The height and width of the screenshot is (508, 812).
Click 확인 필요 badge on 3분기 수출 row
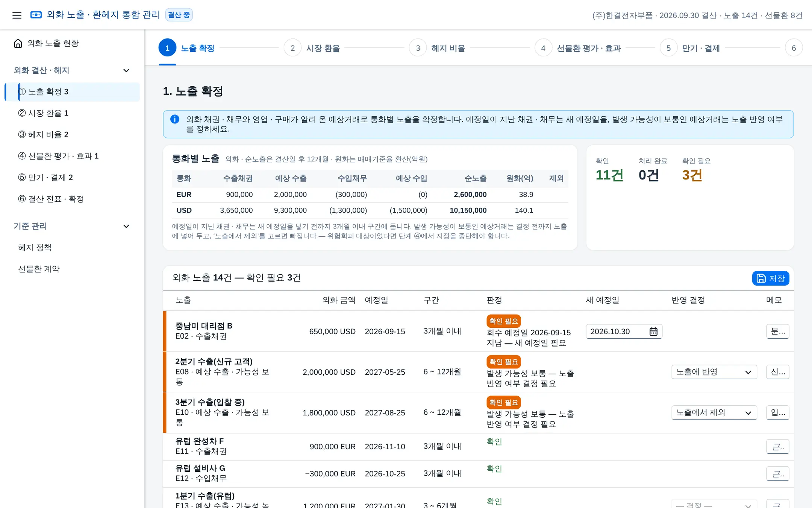[503, 402]
